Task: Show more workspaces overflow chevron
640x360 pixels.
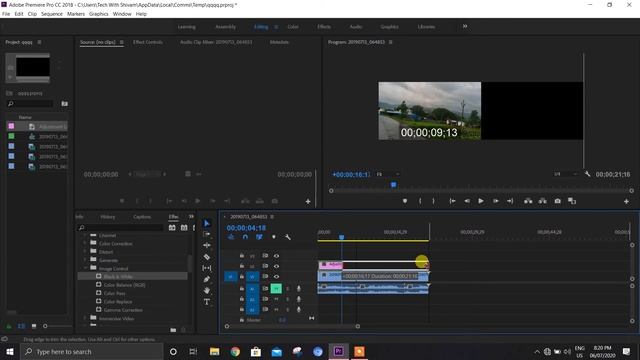Action: click(464, 27)
